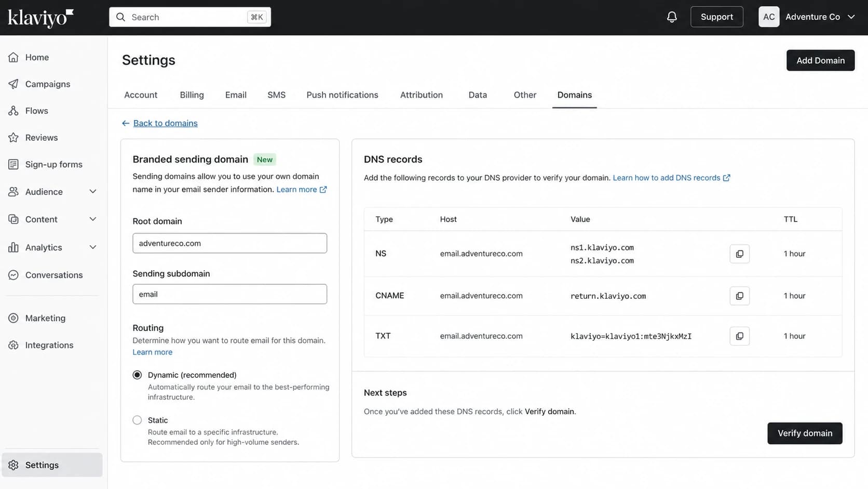
Task: Click the Klaviyo logo
Action: coord(40,18)
